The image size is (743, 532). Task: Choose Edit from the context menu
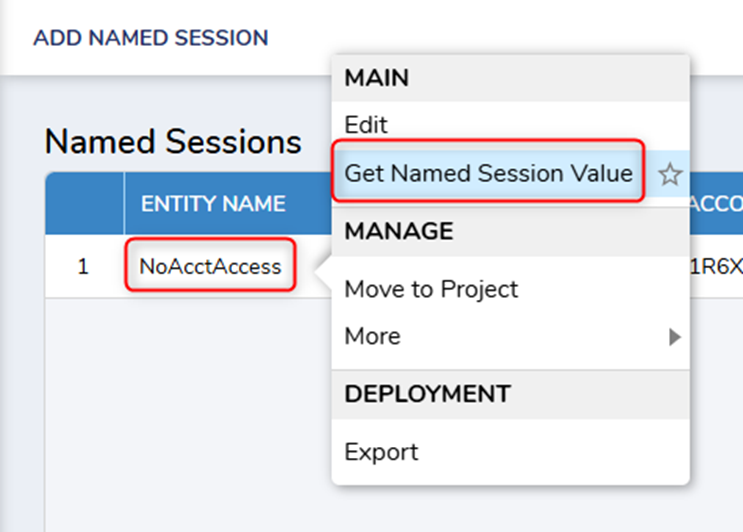(x=366, y=125)
